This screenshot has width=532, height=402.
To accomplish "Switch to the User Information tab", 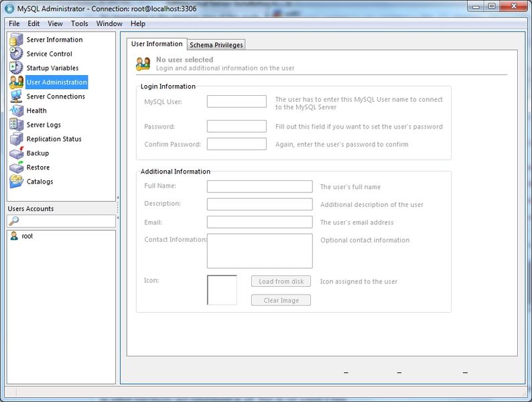I will pyautogui.click(x=157, y=44).
